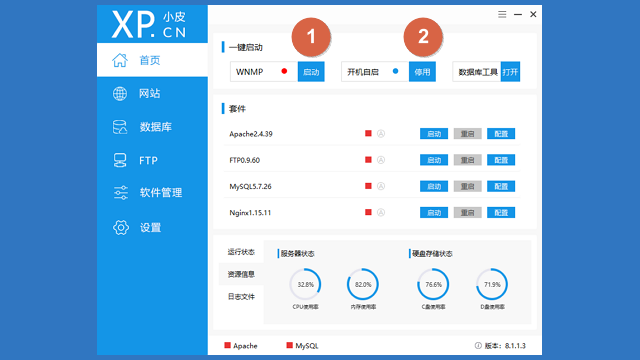Start WNMP with the 启动 button

[x=311, y=72]
